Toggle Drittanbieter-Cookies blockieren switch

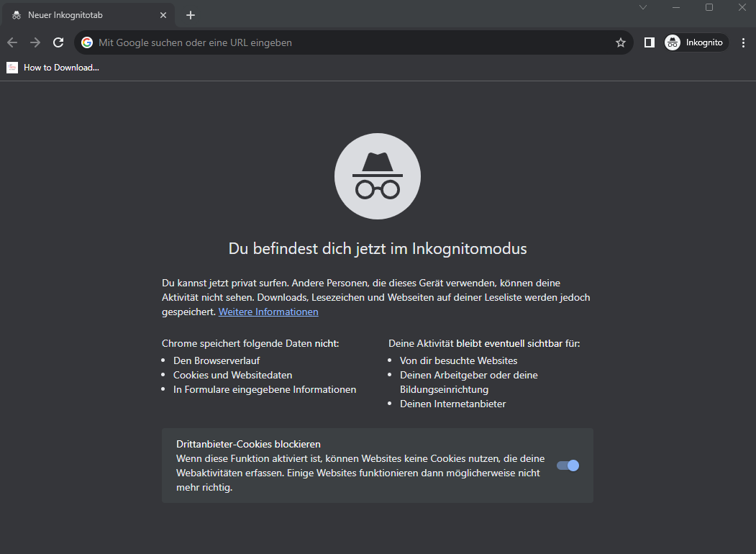tap(568, 466)
